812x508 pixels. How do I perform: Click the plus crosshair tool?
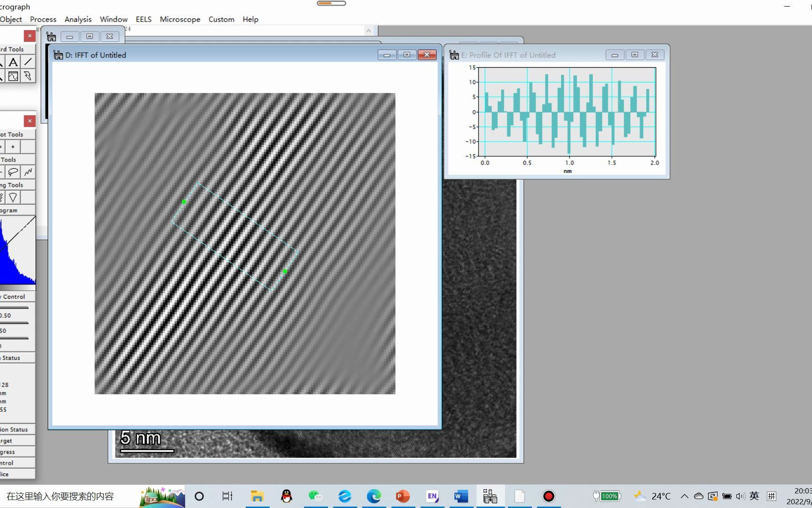(13, 147)
